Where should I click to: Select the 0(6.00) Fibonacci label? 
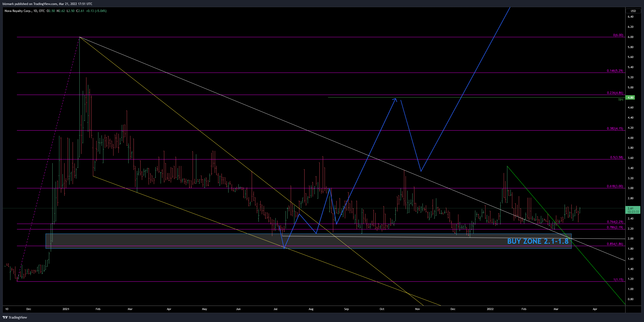tap(618, 35)
